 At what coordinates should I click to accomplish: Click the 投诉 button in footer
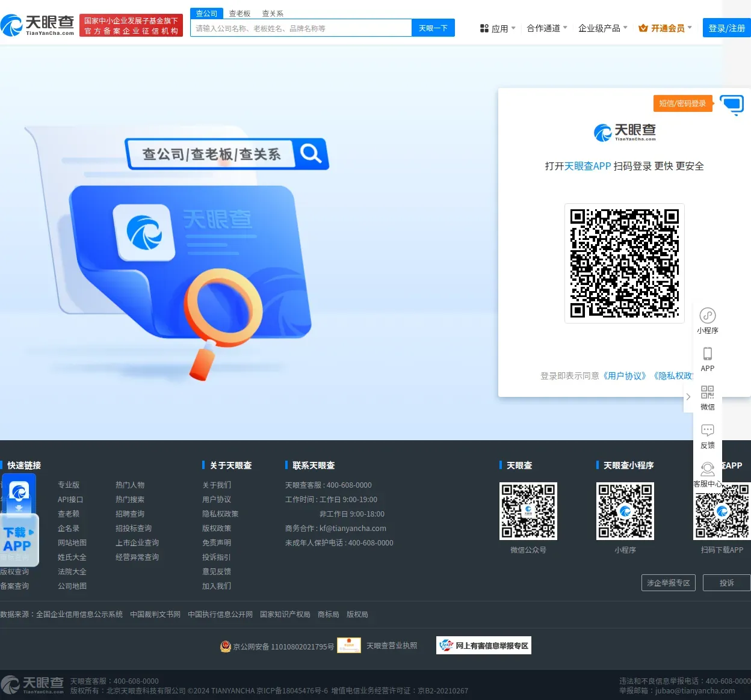[x=727, y=583]
